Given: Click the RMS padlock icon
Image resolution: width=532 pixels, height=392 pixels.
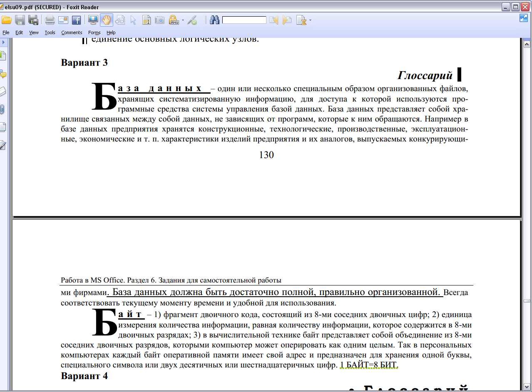Looking at the screenshot, I should coord(173,20).
